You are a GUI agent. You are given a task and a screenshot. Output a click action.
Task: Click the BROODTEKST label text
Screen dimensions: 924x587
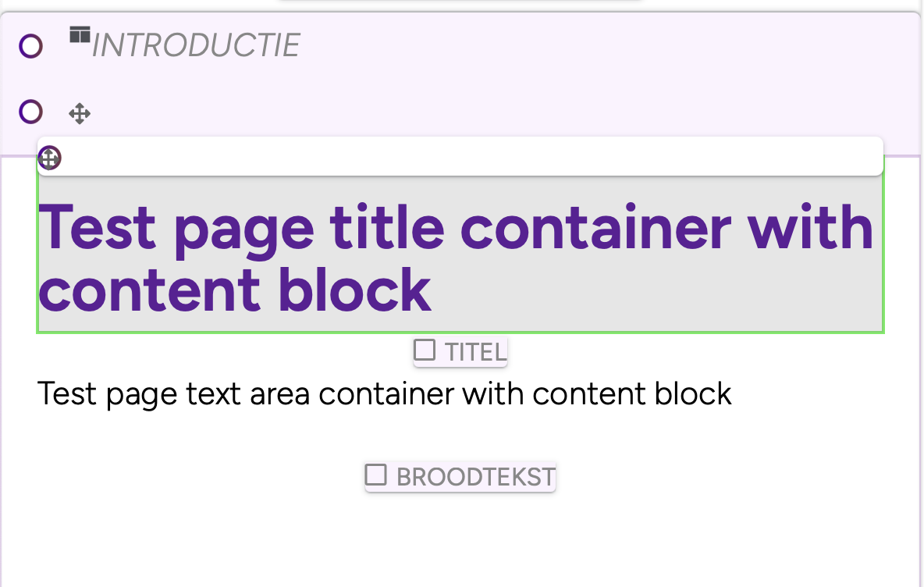475,476
